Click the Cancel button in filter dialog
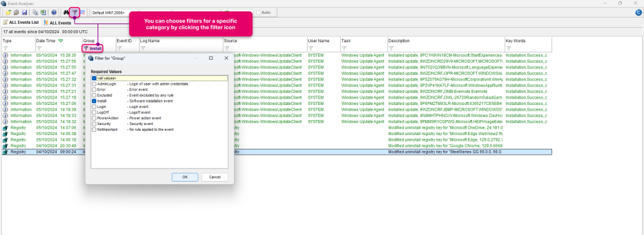The width and height of the screenshot is (644, 235). [x=215, y=177]
